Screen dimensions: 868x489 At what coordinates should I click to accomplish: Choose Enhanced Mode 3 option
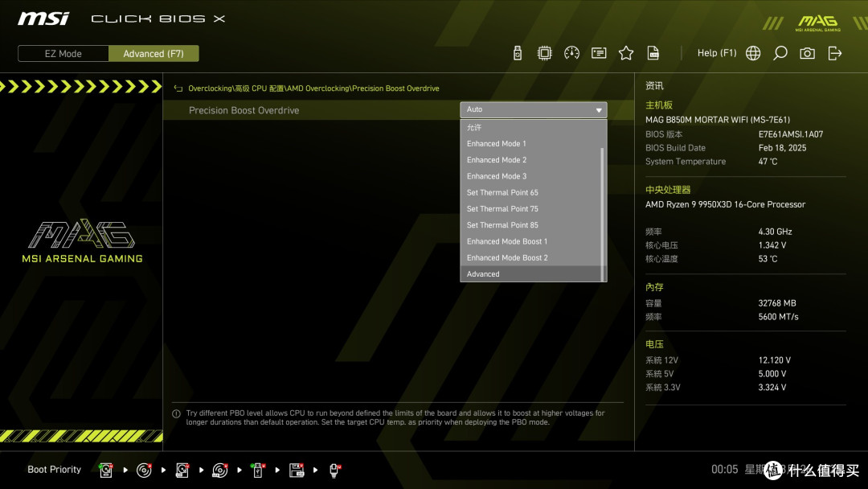530,176
